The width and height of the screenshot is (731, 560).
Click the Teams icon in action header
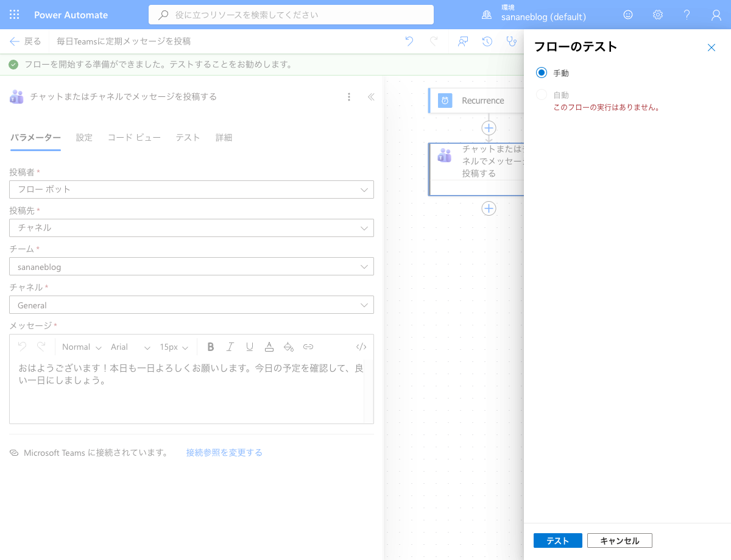coord(16,96)
